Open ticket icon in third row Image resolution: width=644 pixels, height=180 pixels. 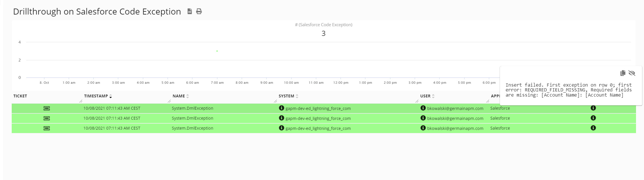point(47,128)
